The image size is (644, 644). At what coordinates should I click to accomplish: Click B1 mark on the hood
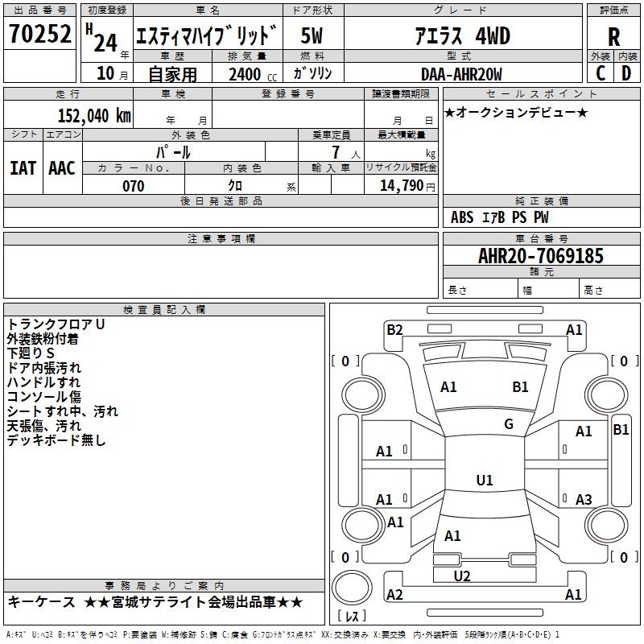click(520, 386)
